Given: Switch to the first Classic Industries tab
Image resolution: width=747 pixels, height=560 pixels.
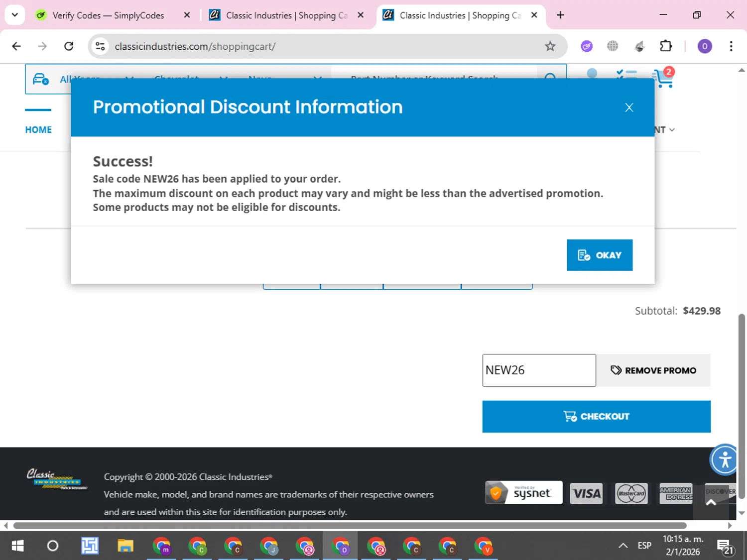Looking at the screenshot, I should pyautogui.click(x=286, y=15).
